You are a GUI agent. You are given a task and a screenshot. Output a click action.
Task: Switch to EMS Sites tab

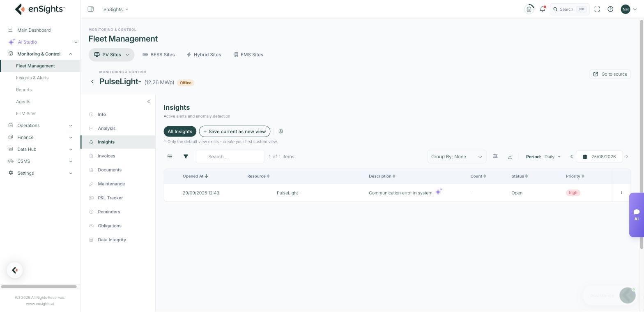coord(248,55)
